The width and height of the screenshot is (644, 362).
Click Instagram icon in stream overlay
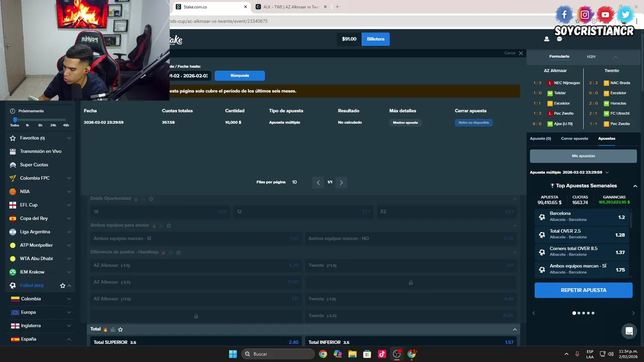coord(585,15)
